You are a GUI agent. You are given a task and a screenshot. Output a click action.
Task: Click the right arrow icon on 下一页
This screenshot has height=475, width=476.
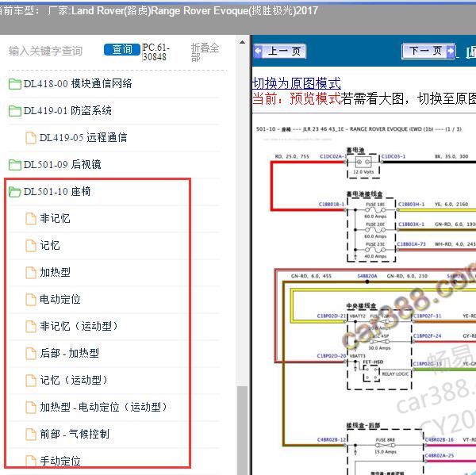point(451,51)
